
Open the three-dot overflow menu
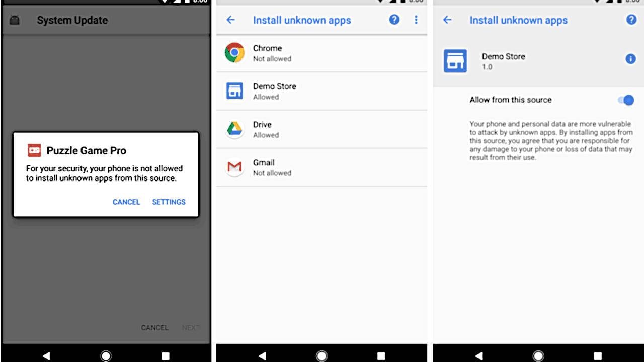click(x=416, y=20)
